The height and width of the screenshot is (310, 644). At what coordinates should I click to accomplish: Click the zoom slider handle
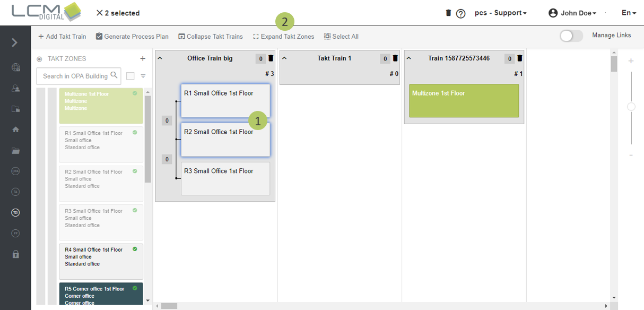pyautogui.click(x=631, y=107)
